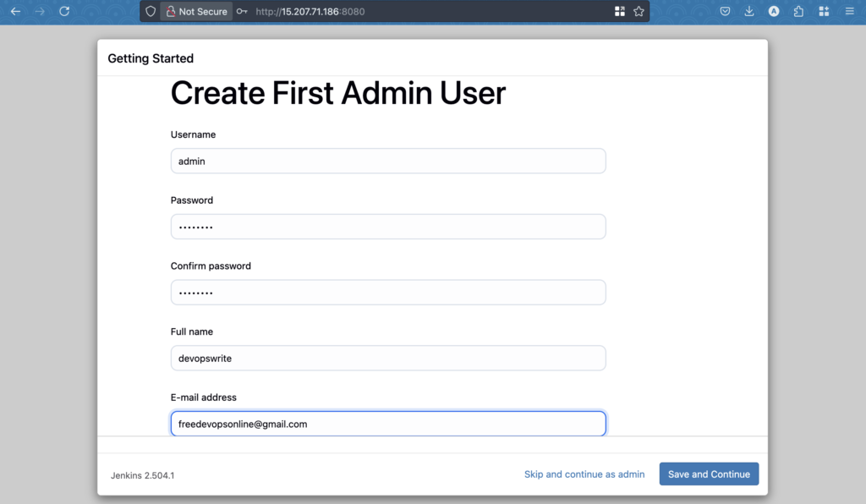Go back using the browser back arrow
Viewport: 866px width, 504px height.
[15, 11]
